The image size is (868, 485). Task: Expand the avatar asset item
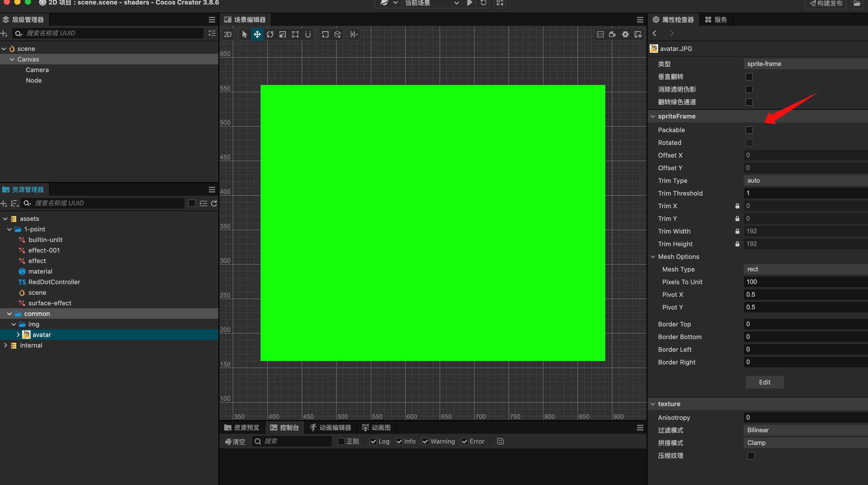click(x=18, y=335)
